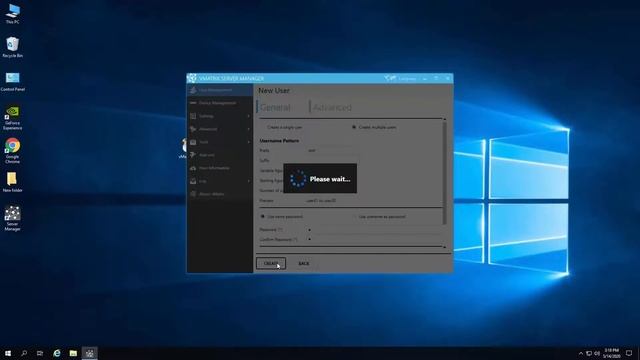The image size is (640, 360).
Task: Open the Recycle Bin desktop icon
Action: (x=13, y=47)
